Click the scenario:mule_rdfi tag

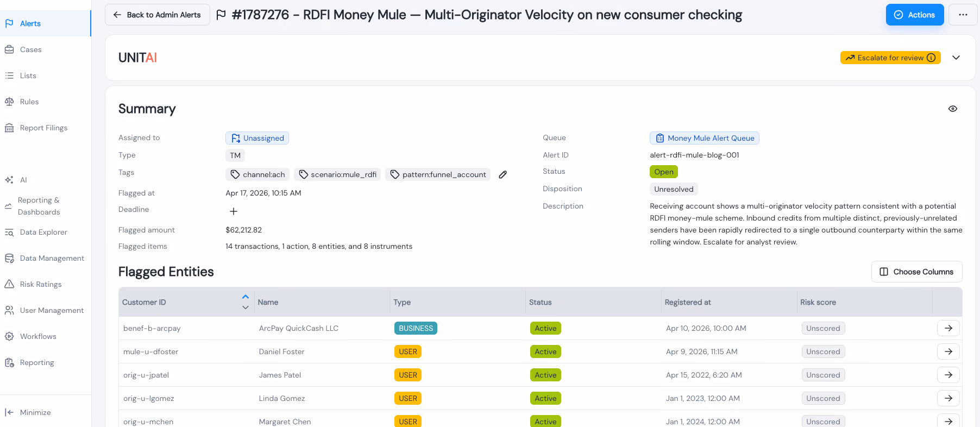pos(337,174)
